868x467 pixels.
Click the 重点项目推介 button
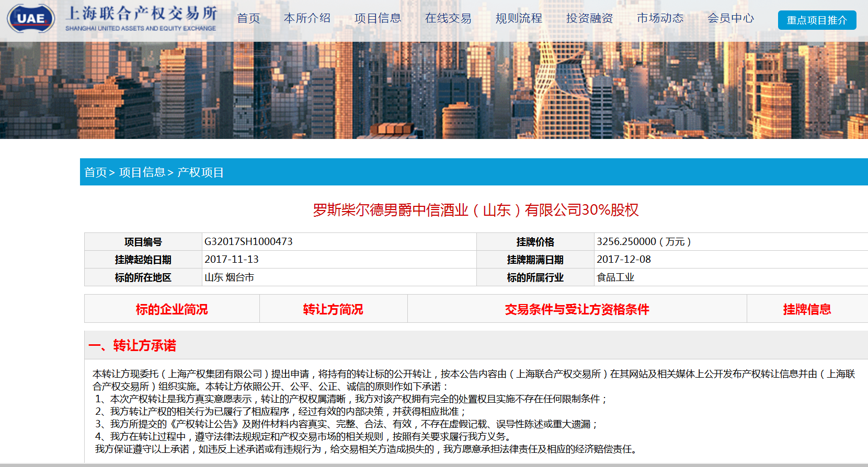pos(817,20)
